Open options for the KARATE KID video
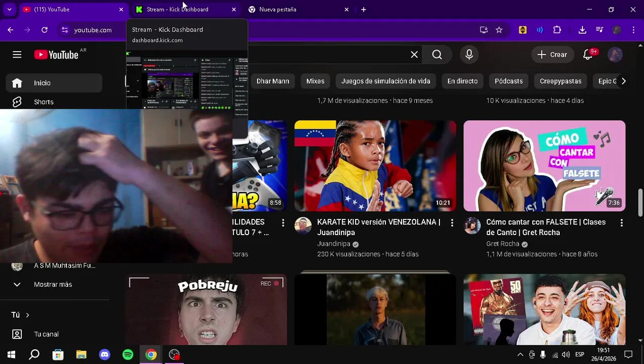This screenshot has height=364, width=644. point(452,223)
